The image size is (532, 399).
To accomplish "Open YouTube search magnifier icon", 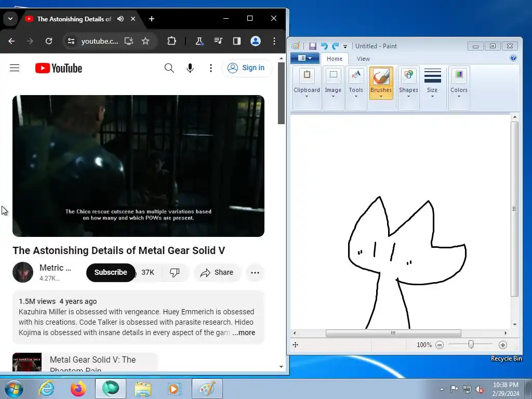I will (169, 68).
